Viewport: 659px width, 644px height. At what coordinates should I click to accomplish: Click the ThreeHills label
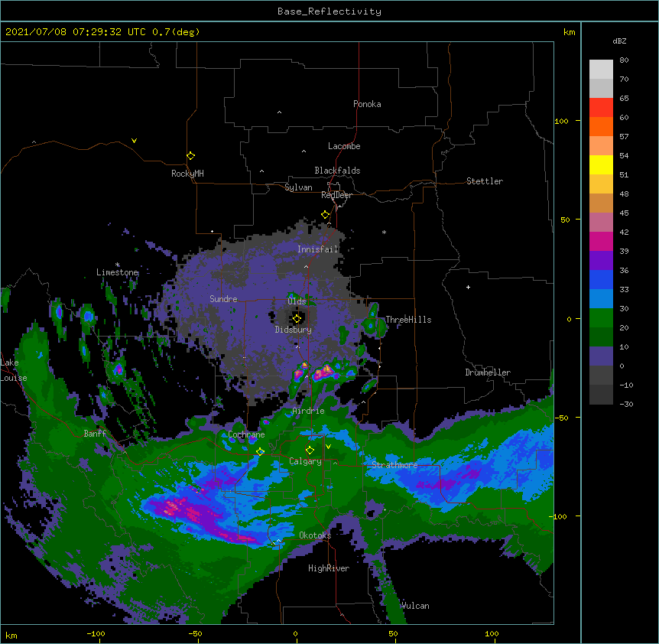point(408,320)
